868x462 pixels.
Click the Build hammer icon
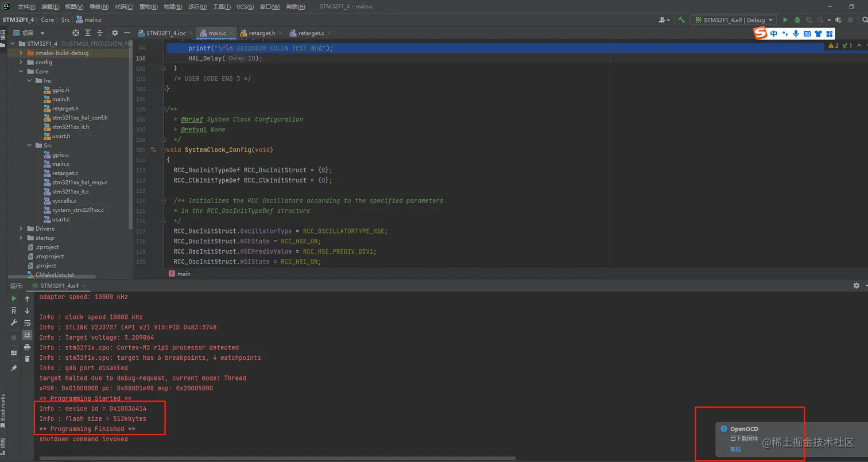[681, 20]
